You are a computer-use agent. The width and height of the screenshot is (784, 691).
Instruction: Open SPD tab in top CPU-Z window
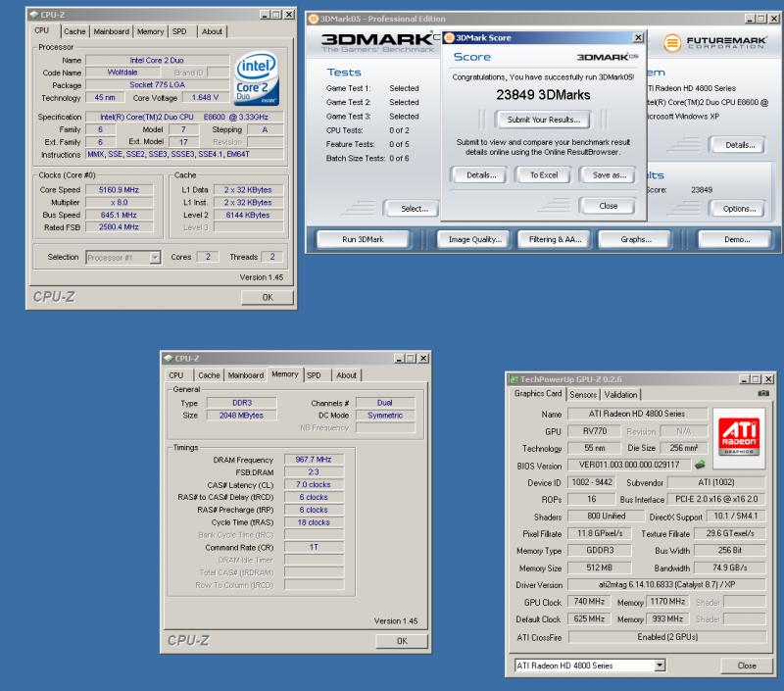point(179,31)
